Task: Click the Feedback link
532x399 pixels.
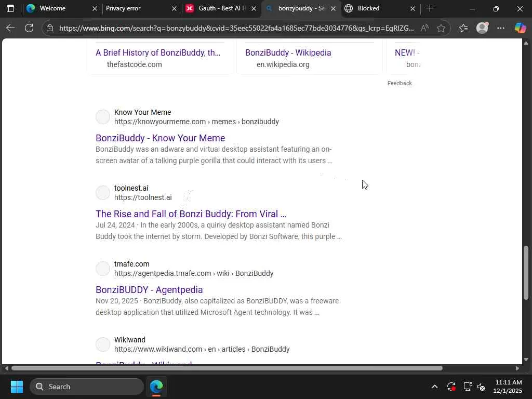Action: 400,83
